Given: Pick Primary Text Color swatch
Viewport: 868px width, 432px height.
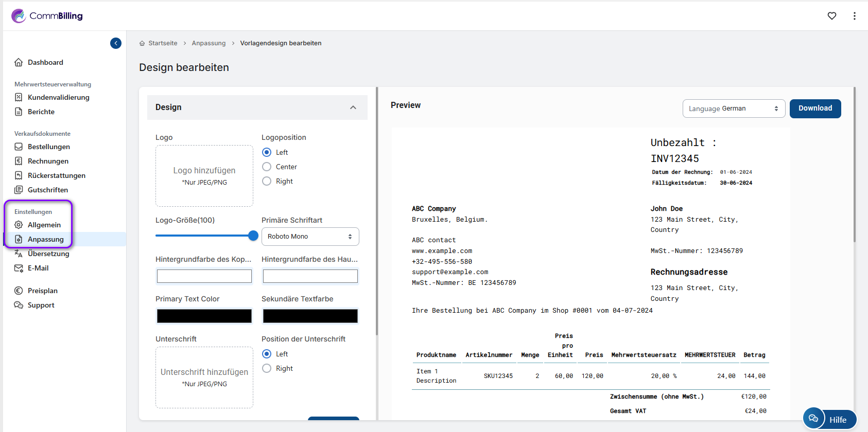Looking at the screenshot, I should 204,316.
